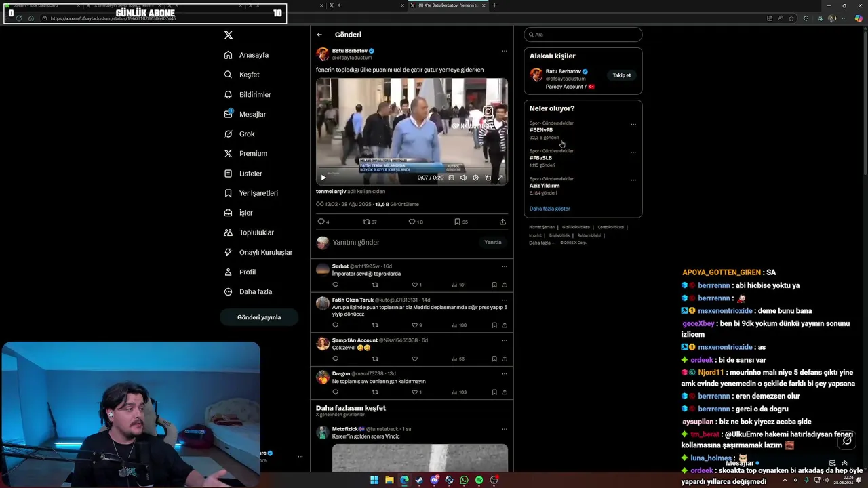Open Keşfet in the sidebar
This screenshot has width=868, height=488.
click(x=242, y=75)
